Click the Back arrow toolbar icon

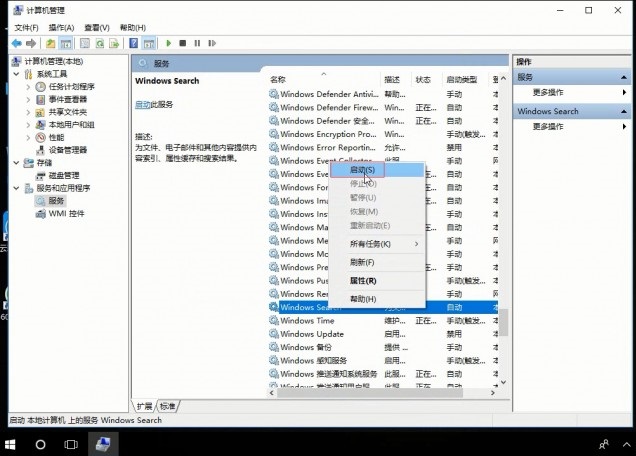(17, 43)
